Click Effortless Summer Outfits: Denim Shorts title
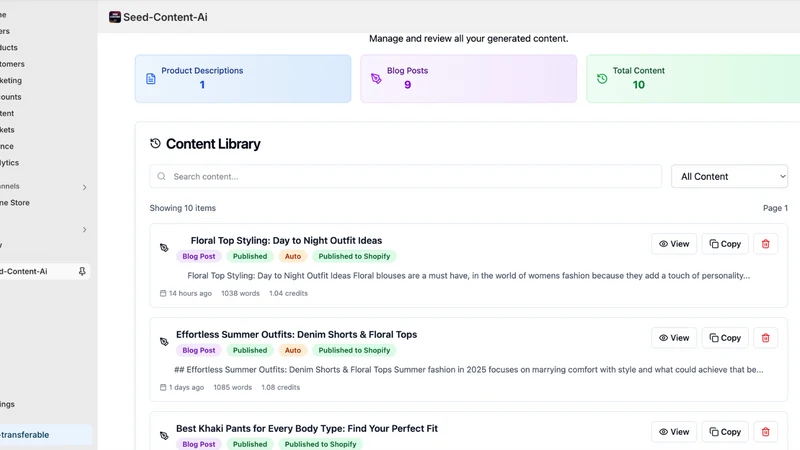The height and width of the screenshot is (450, 800). pyautogui.click(x=296, y=334)
